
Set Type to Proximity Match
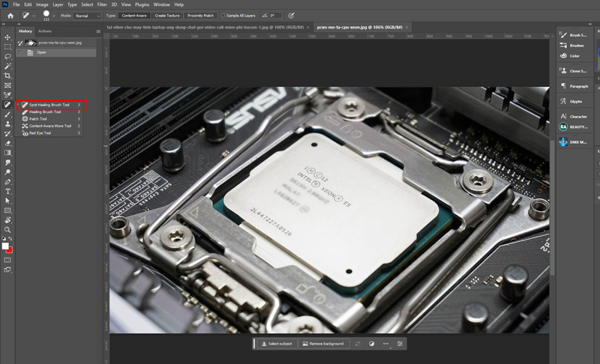(200, 16)
